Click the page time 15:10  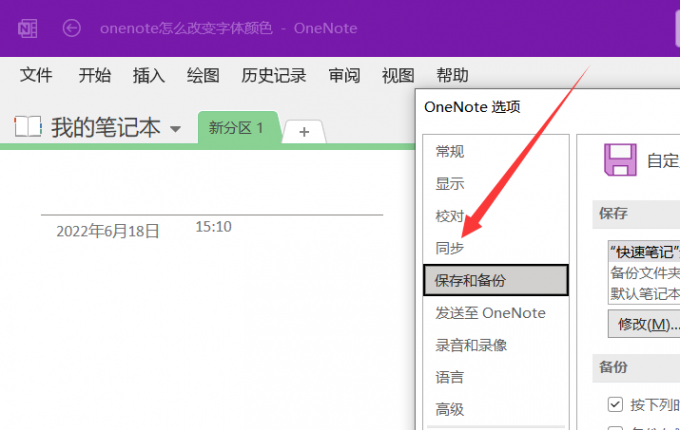click(213, 227)
